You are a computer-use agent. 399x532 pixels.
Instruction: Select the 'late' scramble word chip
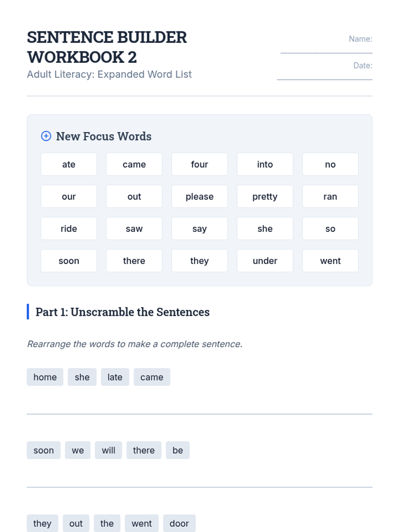coord(115,377)
